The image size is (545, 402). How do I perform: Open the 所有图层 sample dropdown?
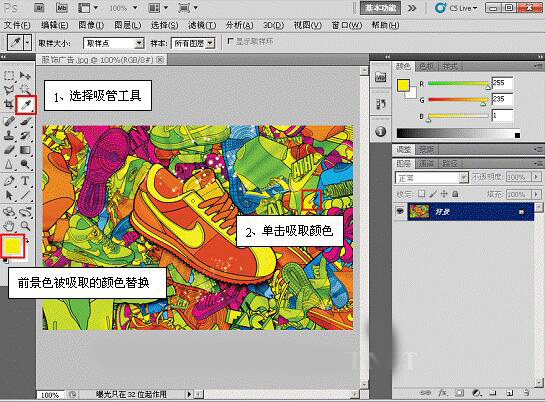pos(193,43)
